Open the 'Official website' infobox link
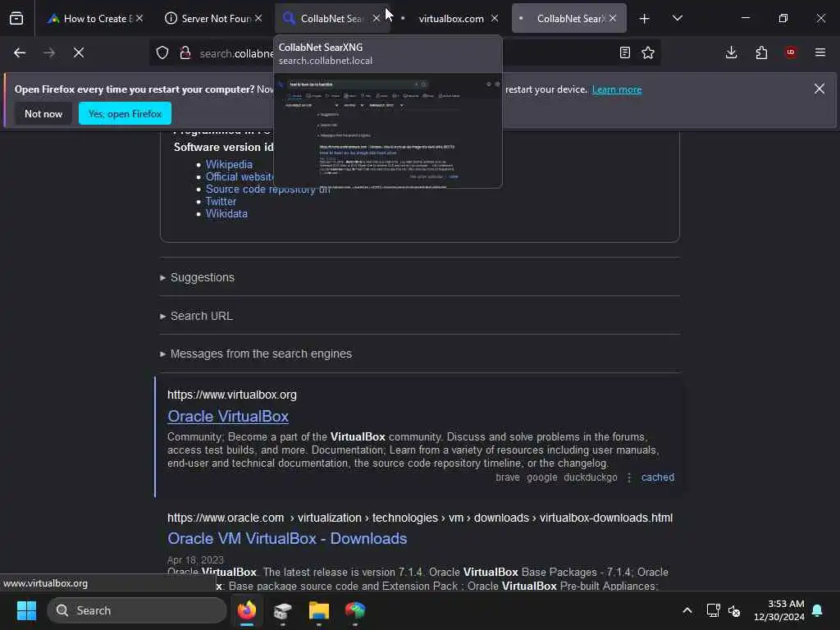Screen dimensions: 840x630 pyautogui.click(x=240, y=177)
